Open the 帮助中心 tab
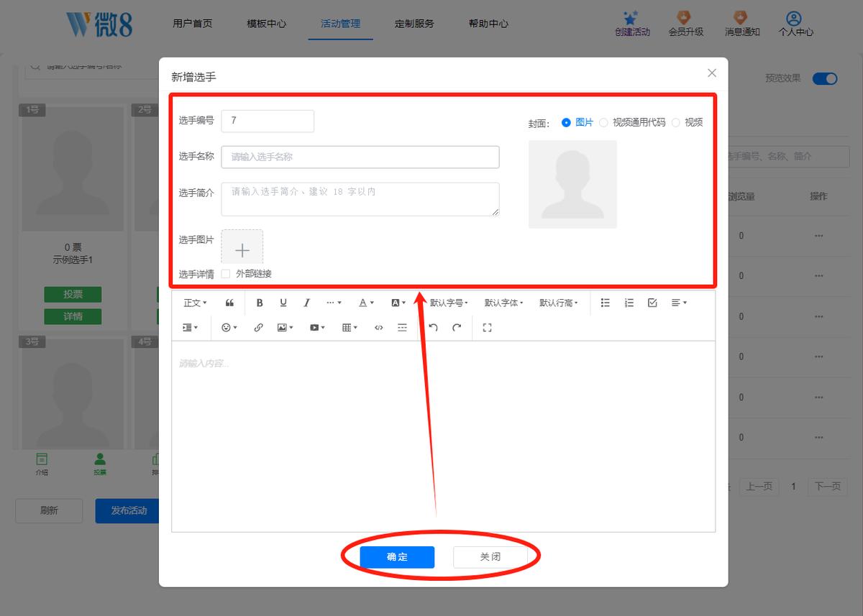The image size is (863, 616). pyautogui.click(x=488, y=24)
